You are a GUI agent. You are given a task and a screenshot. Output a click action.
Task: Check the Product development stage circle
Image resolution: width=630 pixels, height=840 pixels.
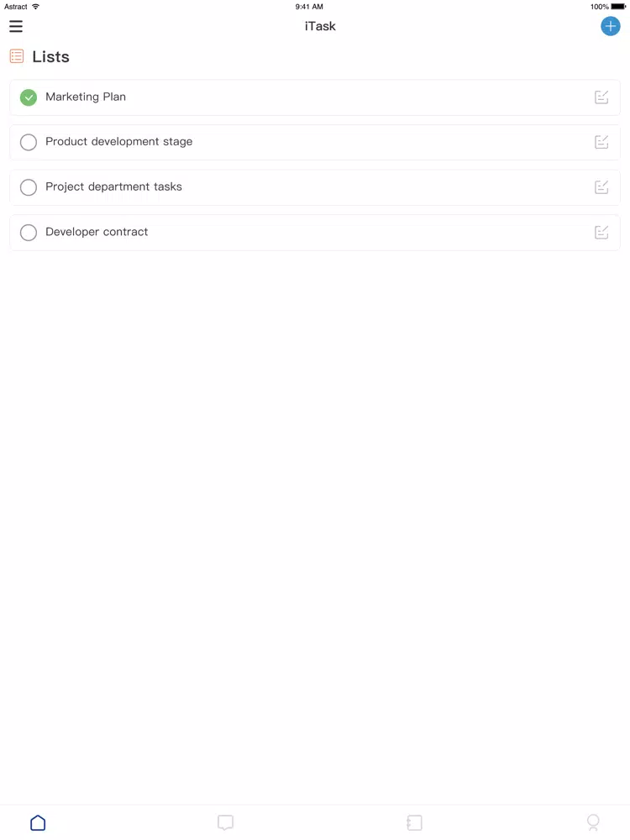point(29,142)
